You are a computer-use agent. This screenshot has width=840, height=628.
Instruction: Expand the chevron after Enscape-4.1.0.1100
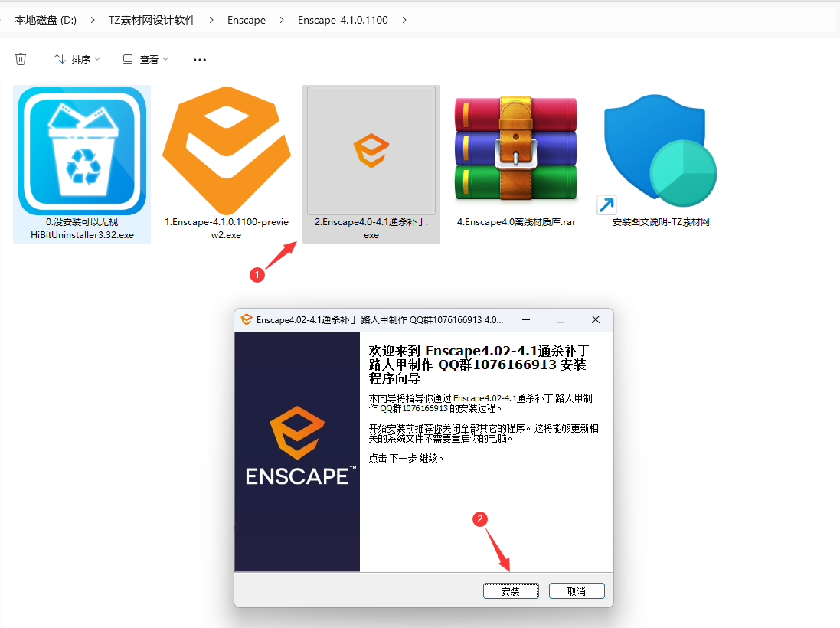coord(404,20)
